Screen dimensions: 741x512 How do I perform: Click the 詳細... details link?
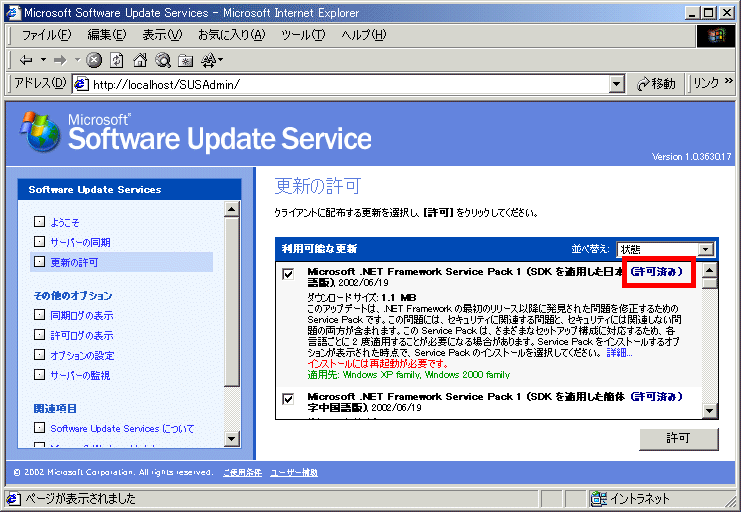(619, 353)
